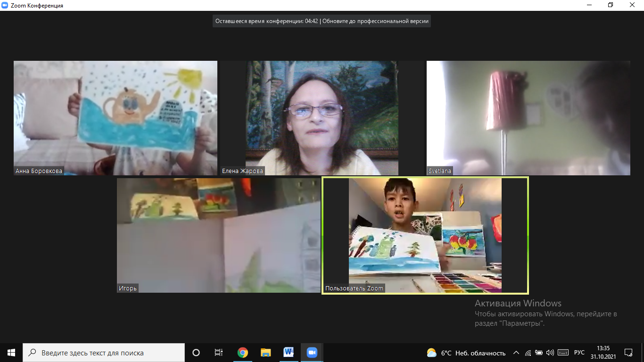The height and width of the screenshot is (362, 644).
Task: Open the Windows Start menu
Action: pos(11,353)
